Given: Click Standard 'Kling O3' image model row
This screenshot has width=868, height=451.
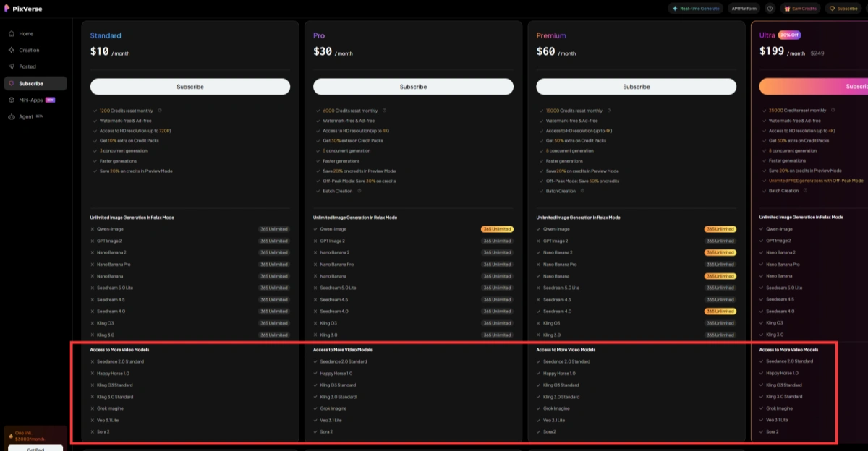Looking at the screenshot, I should [190, 323].
